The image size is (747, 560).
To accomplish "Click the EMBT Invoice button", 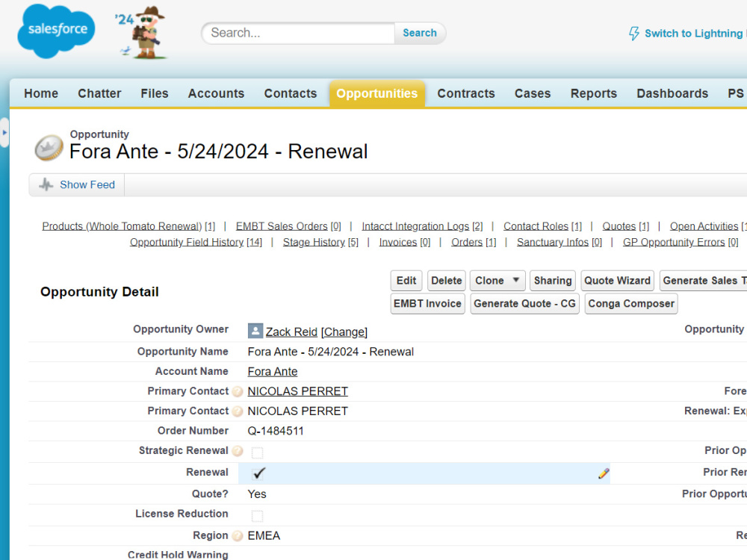I will click(x=428, y=303).
